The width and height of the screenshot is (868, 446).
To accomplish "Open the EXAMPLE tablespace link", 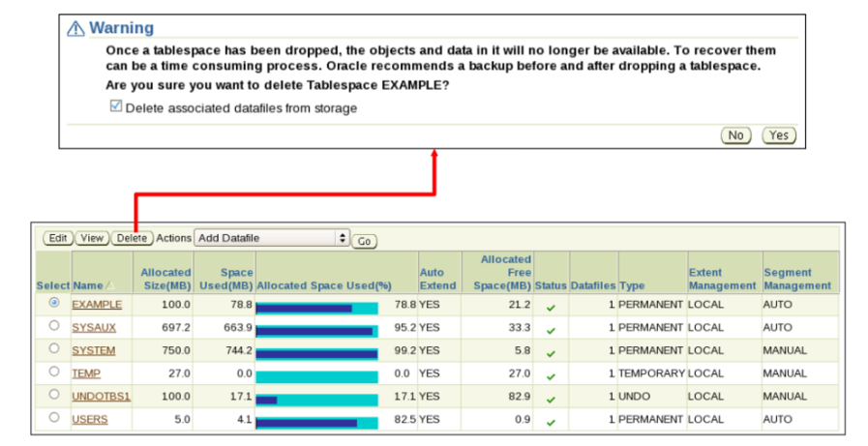I will (x=97, y=305).
